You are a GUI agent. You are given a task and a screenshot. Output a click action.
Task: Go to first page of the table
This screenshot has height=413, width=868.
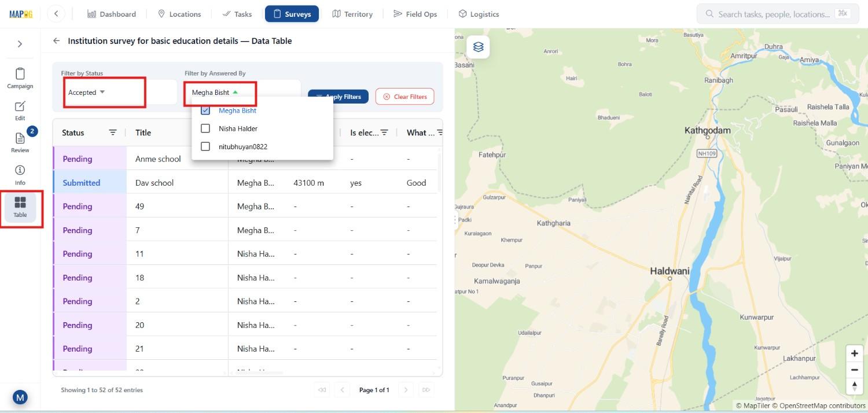point(322,390)
